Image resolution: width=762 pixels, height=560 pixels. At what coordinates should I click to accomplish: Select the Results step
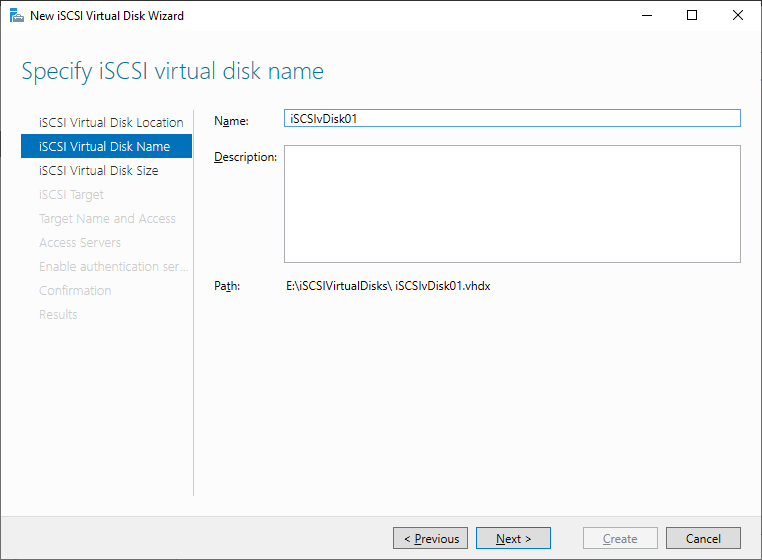[58, 315]
